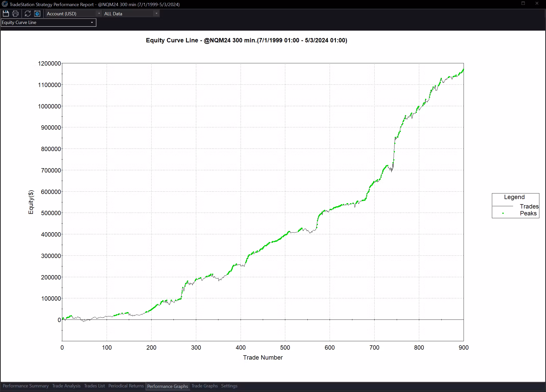
Task: Open the Trade Analysis tab
Action: point(66,386)
